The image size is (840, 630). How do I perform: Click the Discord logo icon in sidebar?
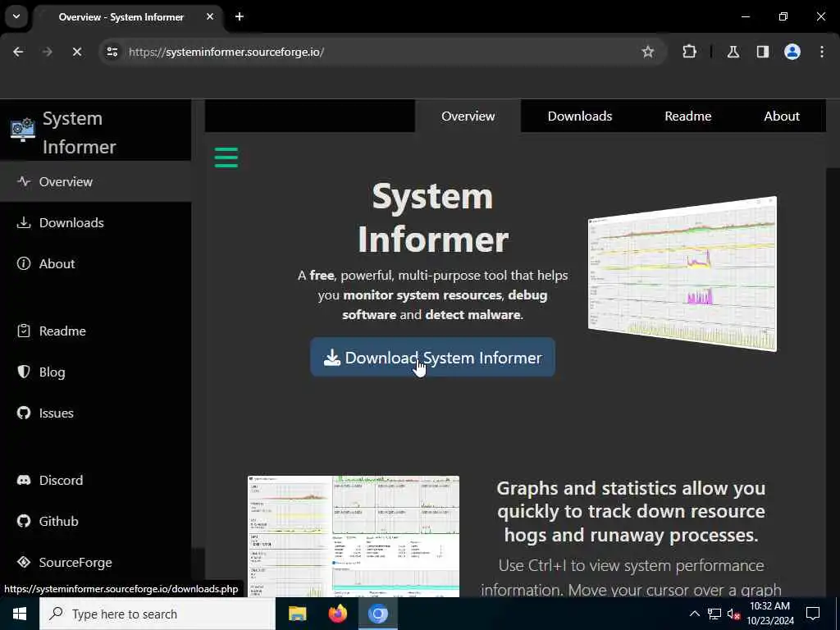(24, 480)
